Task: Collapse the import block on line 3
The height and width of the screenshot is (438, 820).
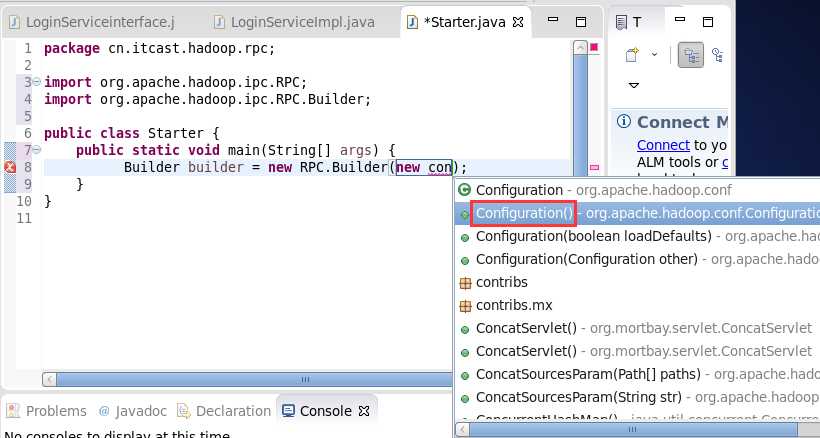Action: (x=37, y=82)
